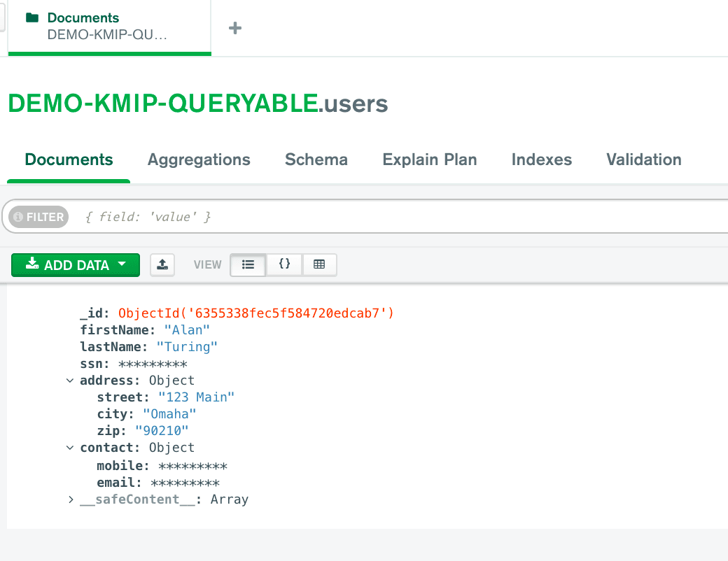Open the Validation tab
The width and height of the screenshot is (728, 561).
643,159
